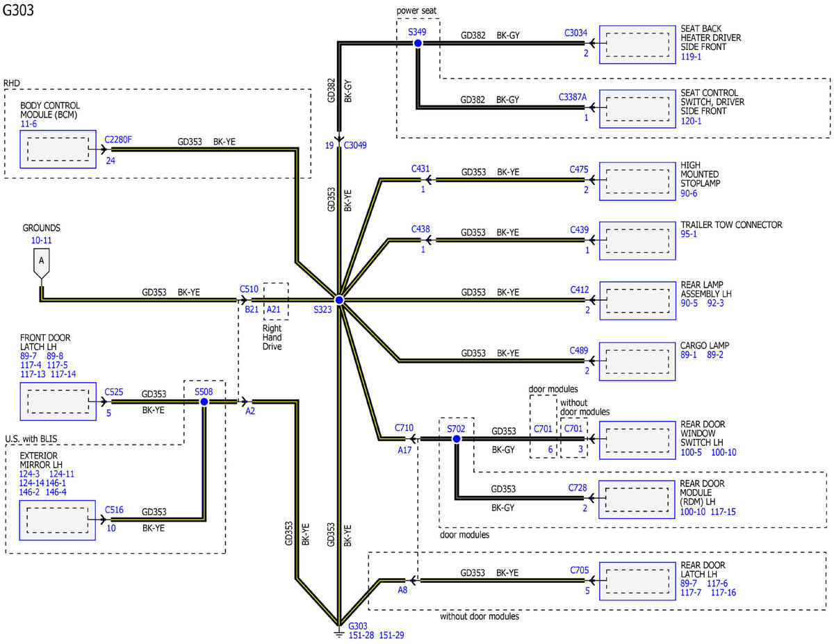Open connector C3034 reference

[576, 32]
